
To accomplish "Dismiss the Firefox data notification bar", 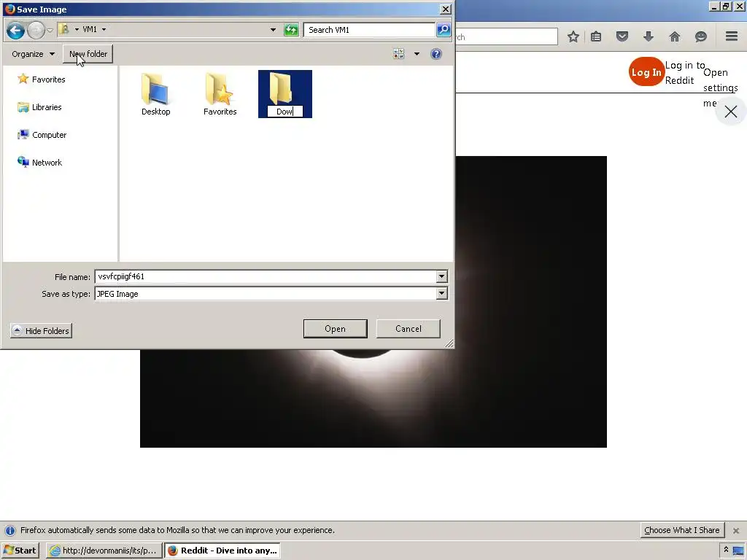I will click(735, 531).
